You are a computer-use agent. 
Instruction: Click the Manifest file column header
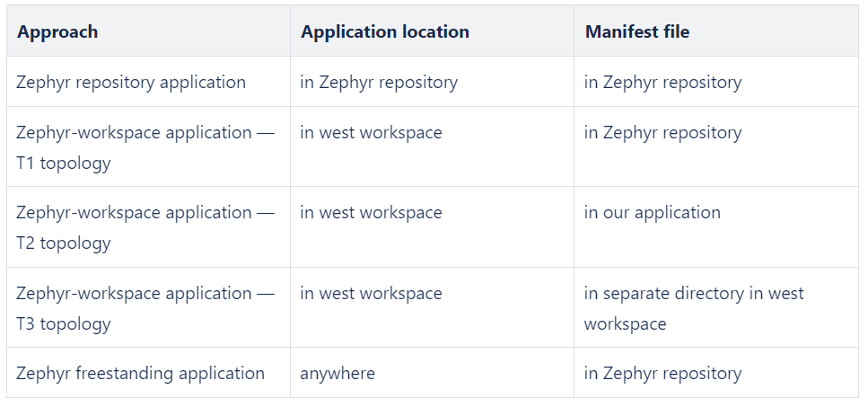[715, 31]
